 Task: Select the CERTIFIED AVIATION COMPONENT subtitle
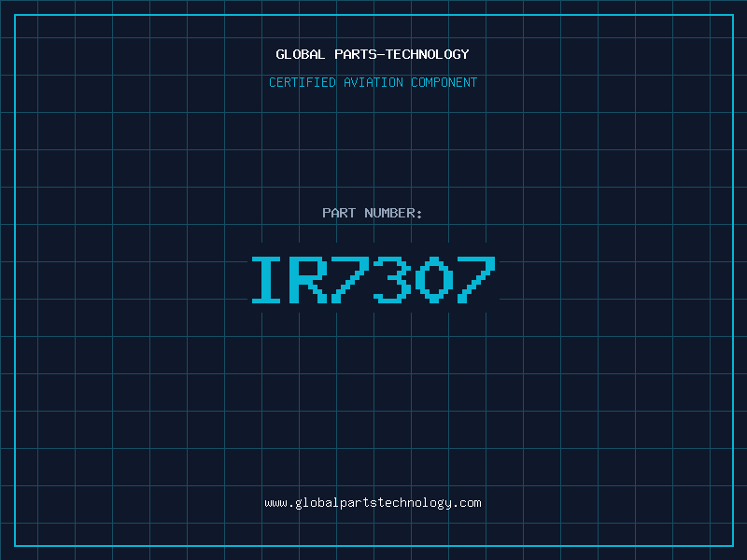[373, 82]
